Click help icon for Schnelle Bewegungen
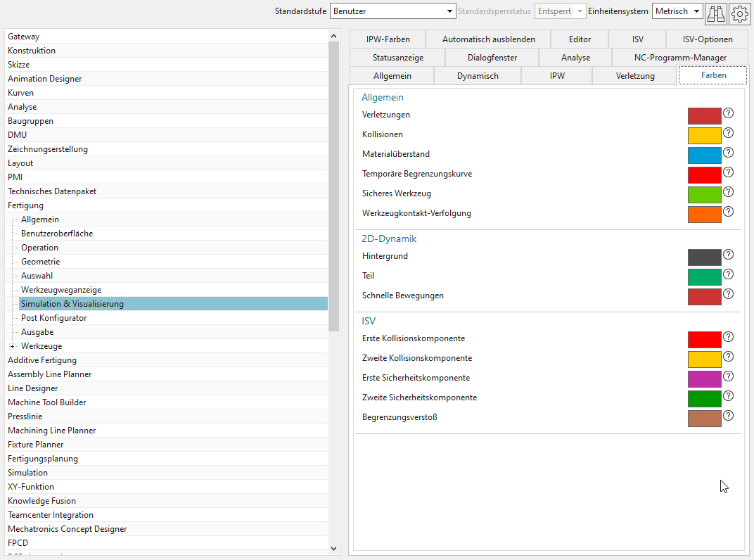Screen dimensions: 754x560 [x=729, y=294]
